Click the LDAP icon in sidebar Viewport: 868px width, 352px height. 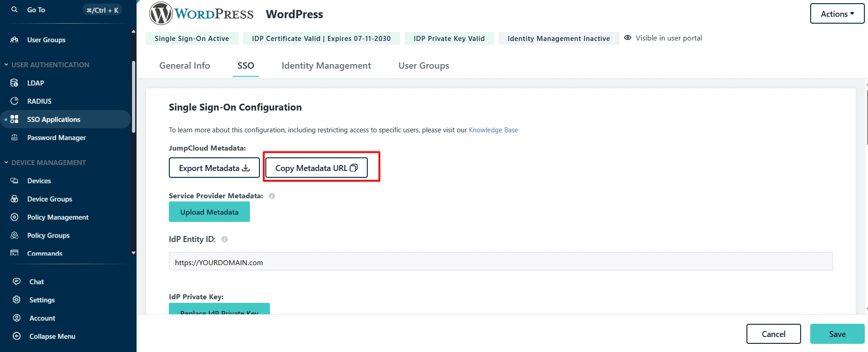click(15, 83)
